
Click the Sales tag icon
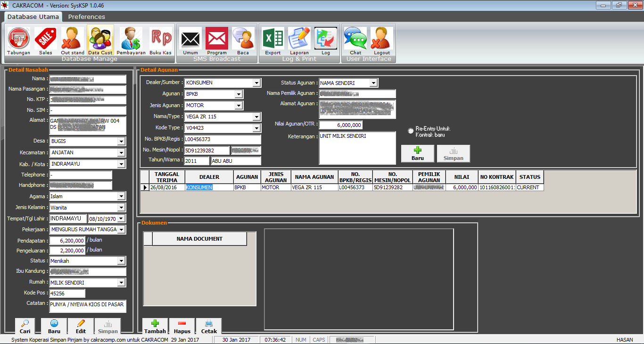(x=46, y=40)
